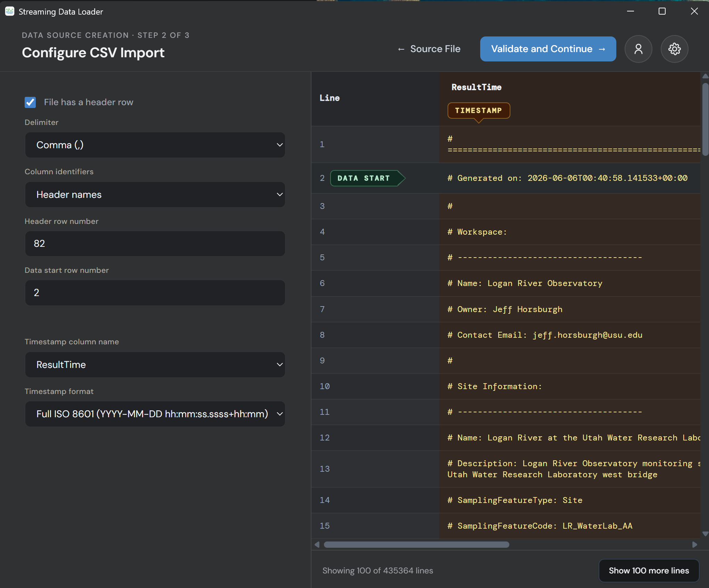This screenshot has width=709, height=588.
Task: Click the Streaming Data Loader app icon
Action: [9, 11]
